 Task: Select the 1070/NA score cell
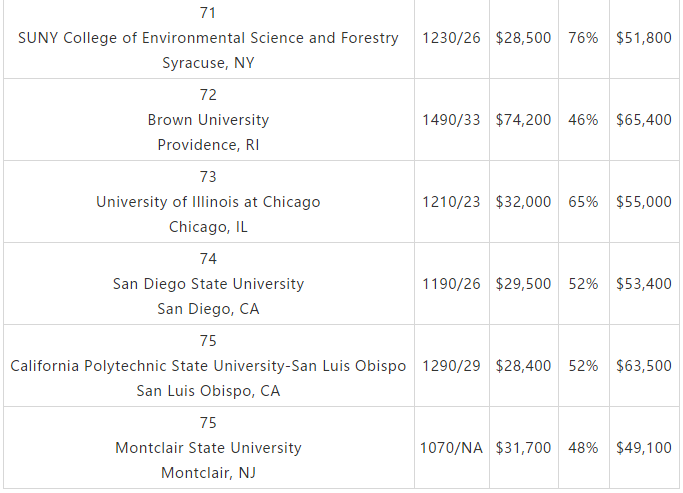click(x=451, y=448)
